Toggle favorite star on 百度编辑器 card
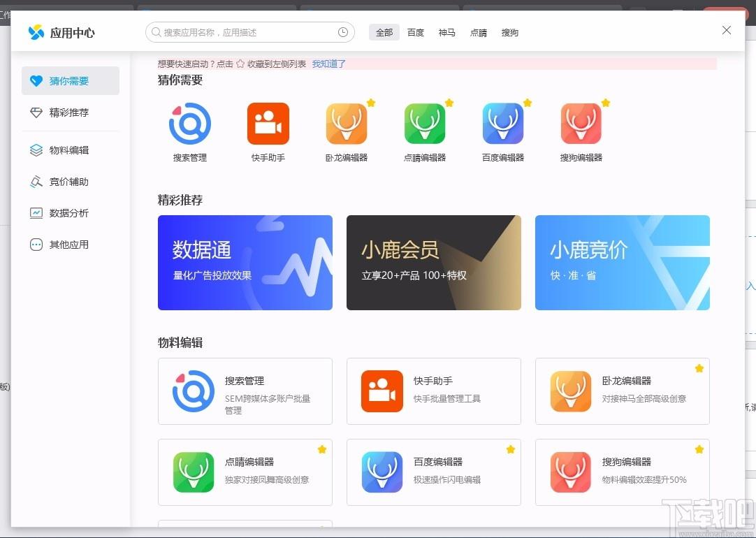Screen dimensions: 756x538 [x=511, y=449]
